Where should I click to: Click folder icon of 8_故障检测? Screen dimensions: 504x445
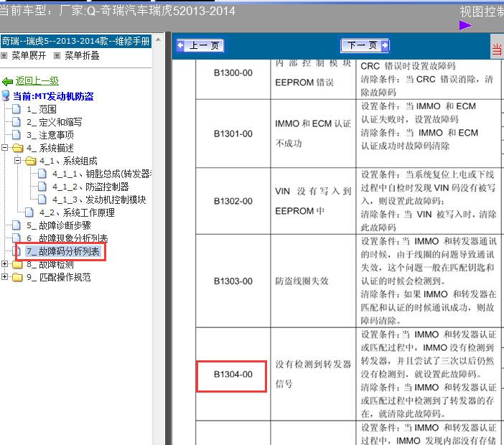click(x=17, y=265)
